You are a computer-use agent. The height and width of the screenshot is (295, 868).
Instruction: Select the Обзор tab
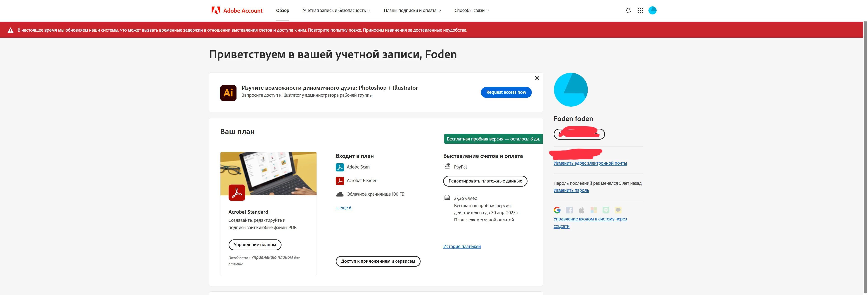pos(282,10)
